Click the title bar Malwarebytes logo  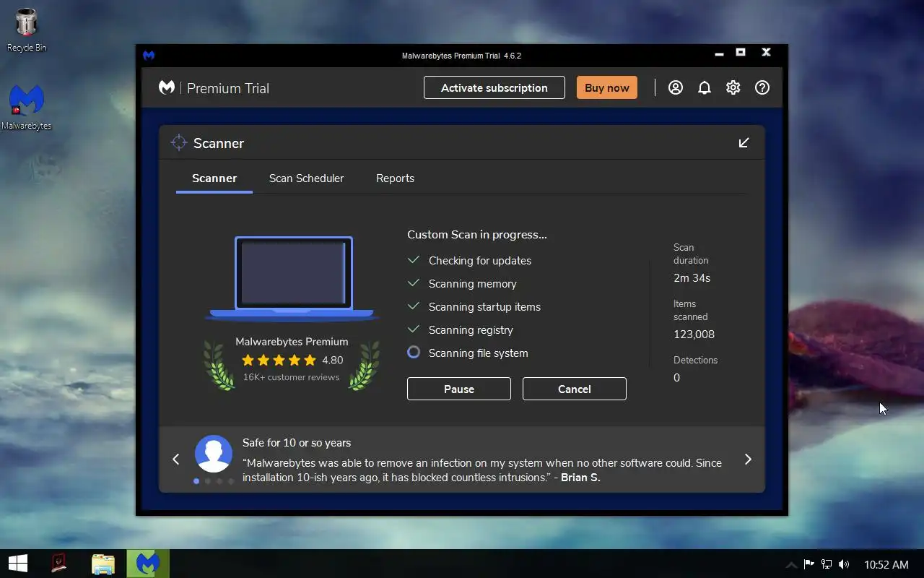point(149,55)
